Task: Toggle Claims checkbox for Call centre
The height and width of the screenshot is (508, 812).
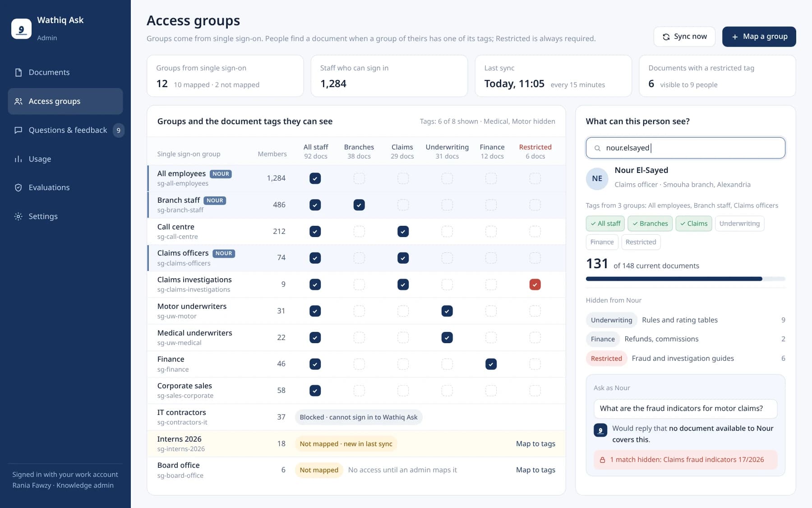Action: [x=403, y=232]
